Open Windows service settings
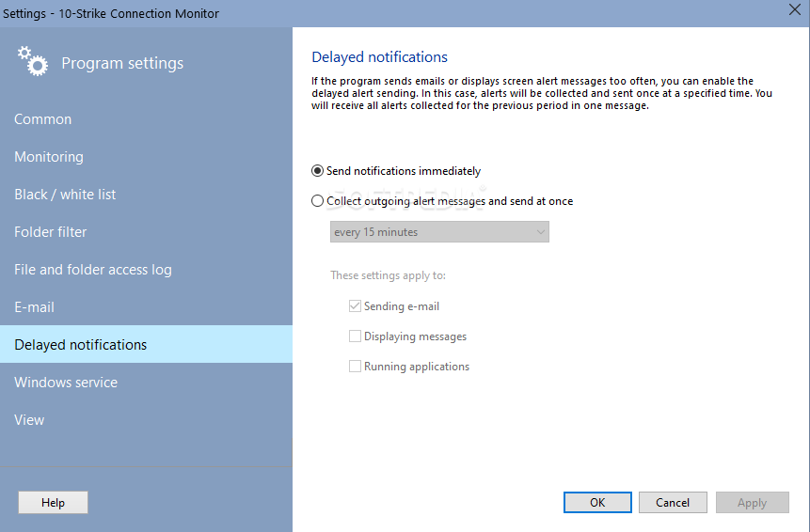 point(146,383)
